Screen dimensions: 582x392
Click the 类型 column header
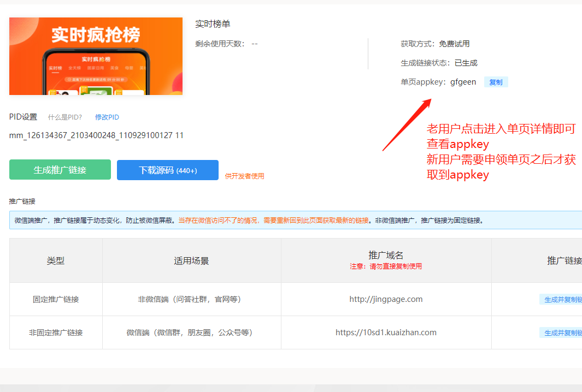56,260
